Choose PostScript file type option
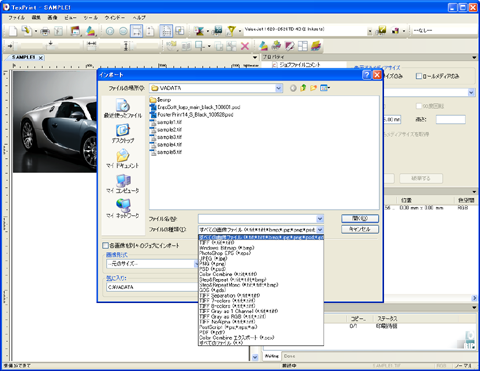This screenshot has width=480, height=371. coord(228,327)
